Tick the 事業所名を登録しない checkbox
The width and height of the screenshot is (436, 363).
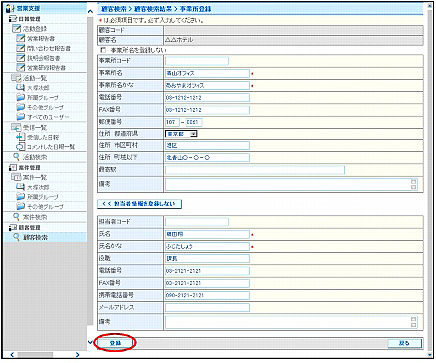[103, 50]
